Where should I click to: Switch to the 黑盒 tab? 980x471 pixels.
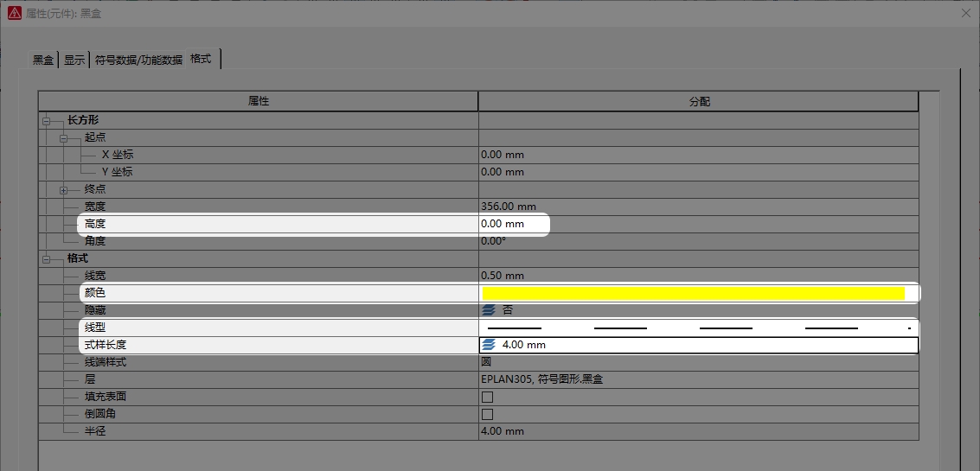click(x=43, y=60)
